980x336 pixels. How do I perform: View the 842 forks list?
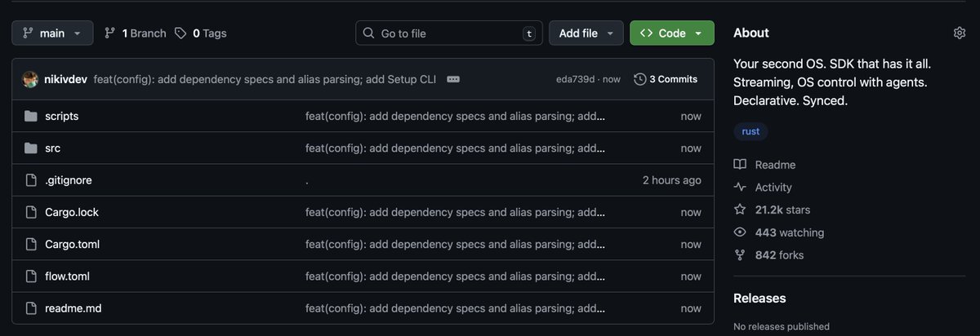click(779, 255)
